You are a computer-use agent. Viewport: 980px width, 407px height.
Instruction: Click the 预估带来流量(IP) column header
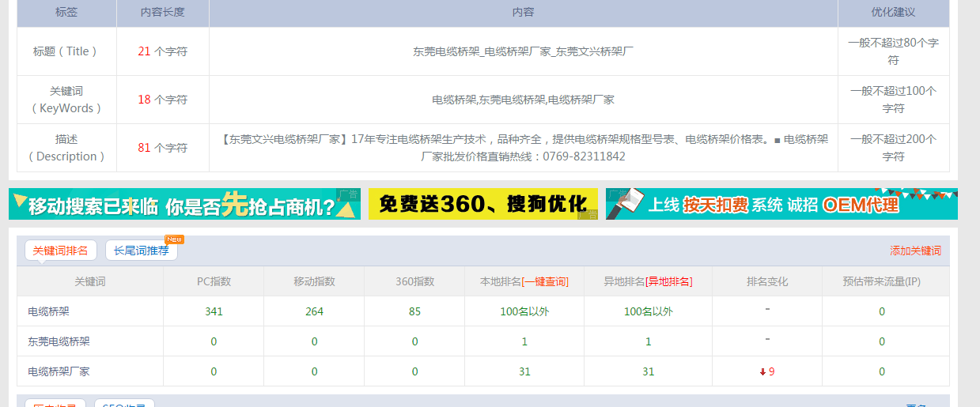pos(881,281)
